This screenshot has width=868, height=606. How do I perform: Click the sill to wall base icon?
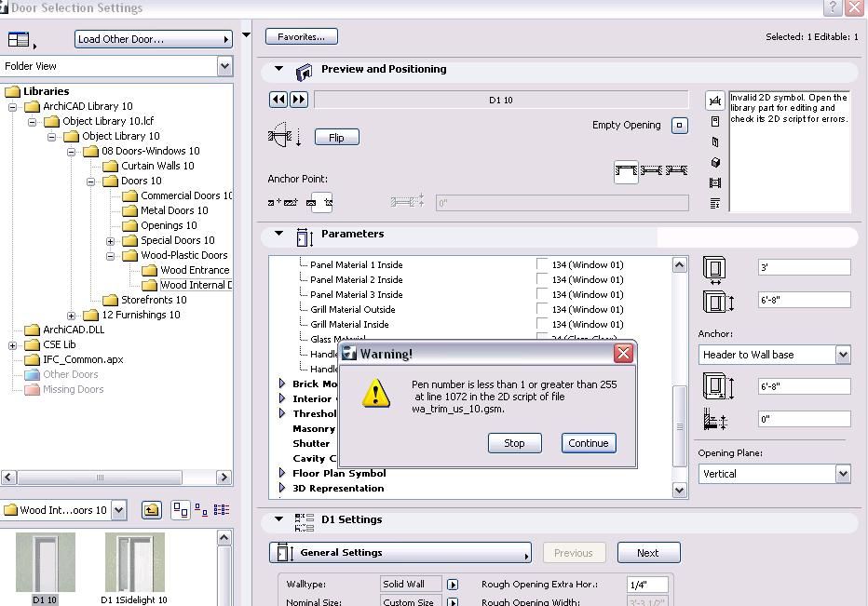714,419
